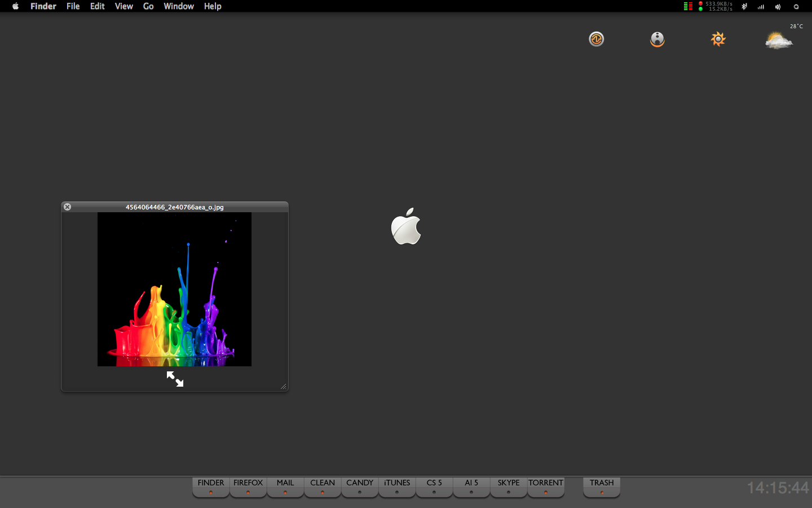Click the weather cloud and sun widget

[x=779, y=41]
